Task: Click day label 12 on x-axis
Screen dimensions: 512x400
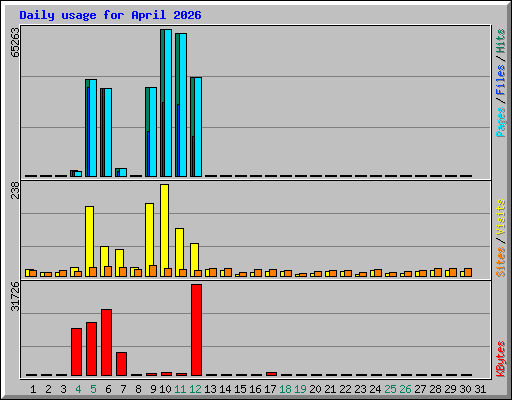Action: pos(195,389)
